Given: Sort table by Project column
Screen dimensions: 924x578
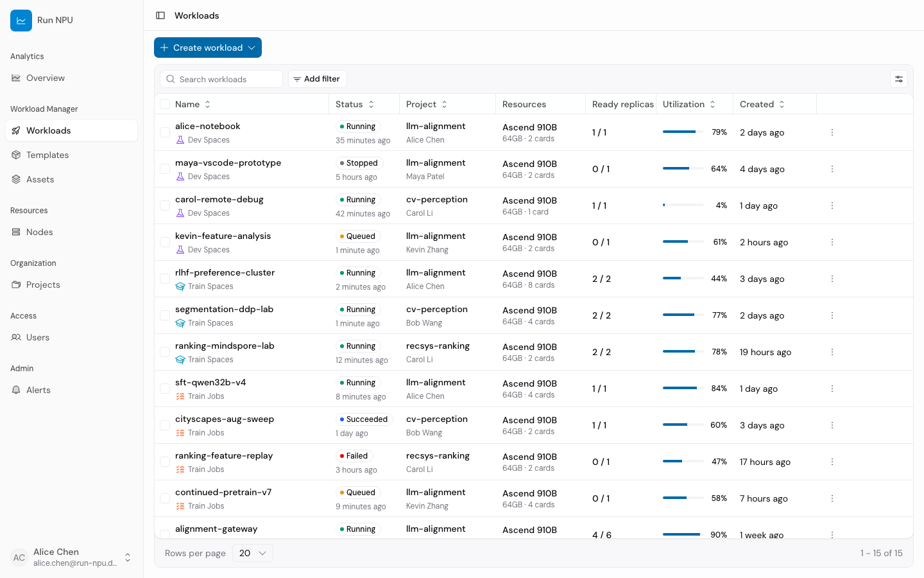Looking at the screenshot, I should [427, 104].
